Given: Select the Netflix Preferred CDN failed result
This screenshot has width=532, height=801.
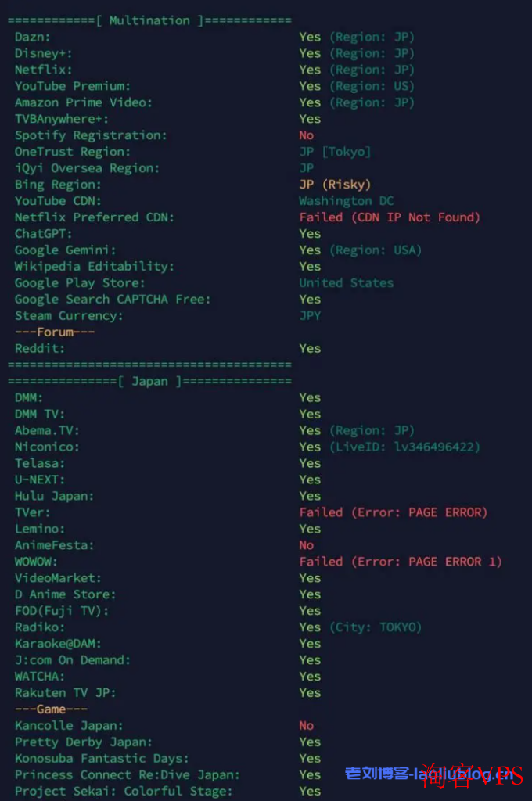Looking at the screenshot, I should point(390,217).
